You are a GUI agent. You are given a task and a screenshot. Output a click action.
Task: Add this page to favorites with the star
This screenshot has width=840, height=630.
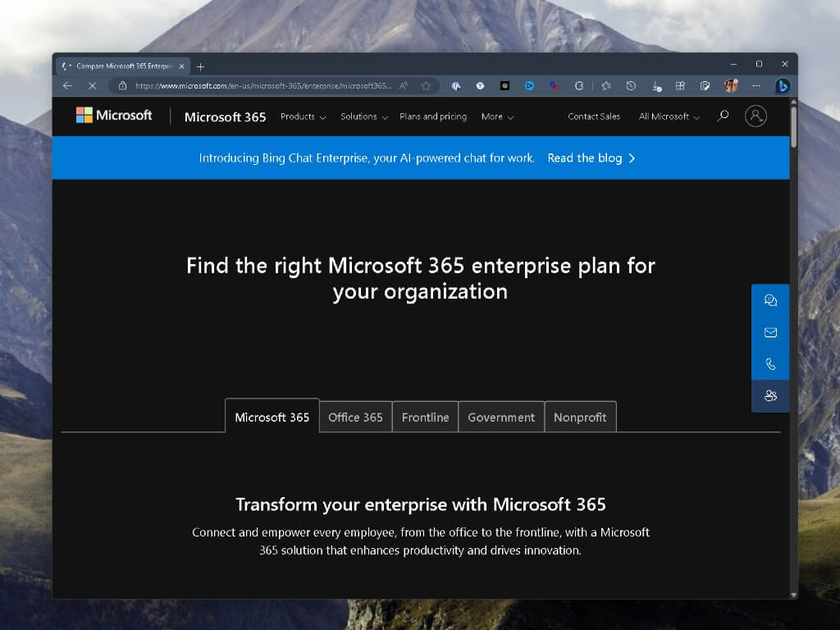426,85
